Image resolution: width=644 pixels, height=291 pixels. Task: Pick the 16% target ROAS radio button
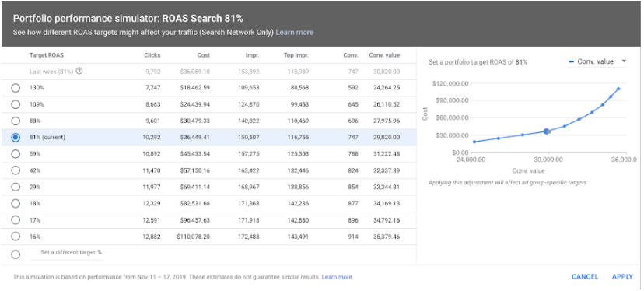(x=16, y=237)
